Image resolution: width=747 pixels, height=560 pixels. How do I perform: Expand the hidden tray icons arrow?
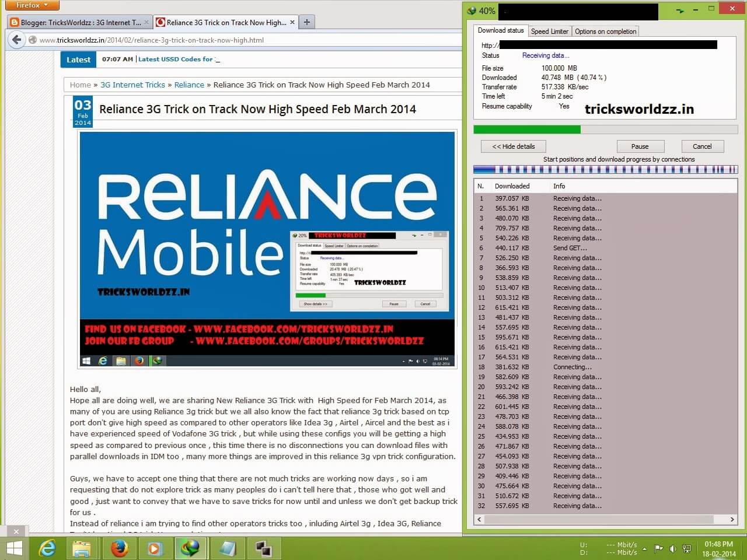click(x=644, y=549)
